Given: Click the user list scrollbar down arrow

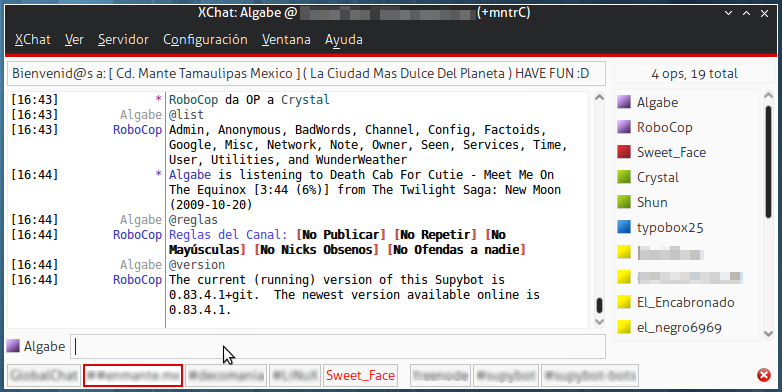Looking at the screenshot, I should coord(768,333).
